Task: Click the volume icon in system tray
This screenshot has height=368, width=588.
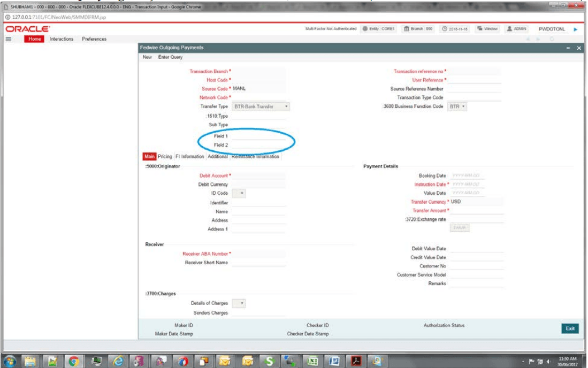Action: 548,362
